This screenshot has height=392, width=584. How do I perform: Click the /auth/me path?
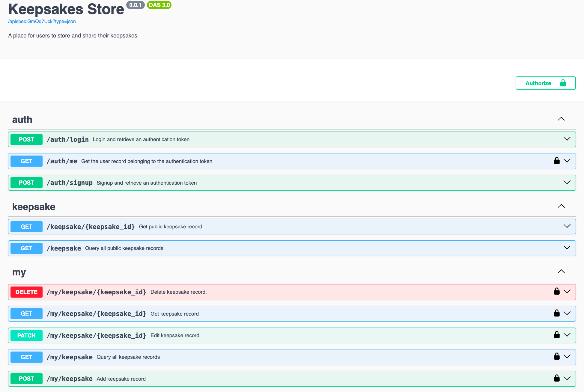tap(62, 161)
